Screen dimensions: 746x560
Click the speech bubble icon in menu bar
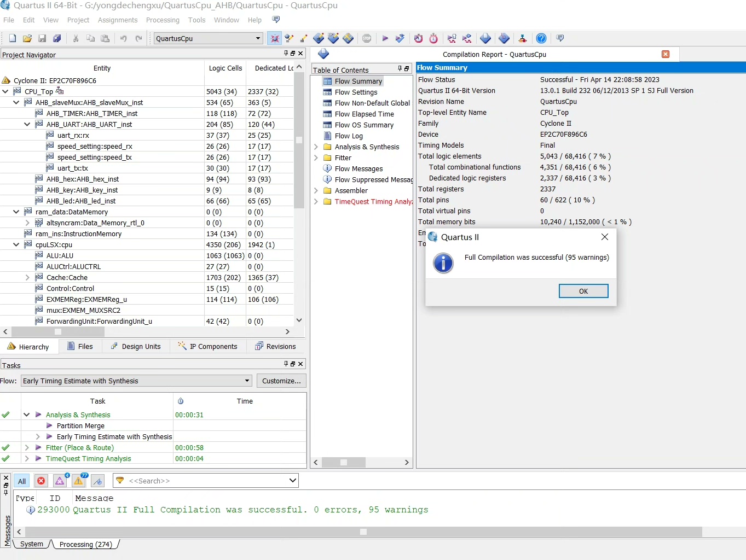276,20
